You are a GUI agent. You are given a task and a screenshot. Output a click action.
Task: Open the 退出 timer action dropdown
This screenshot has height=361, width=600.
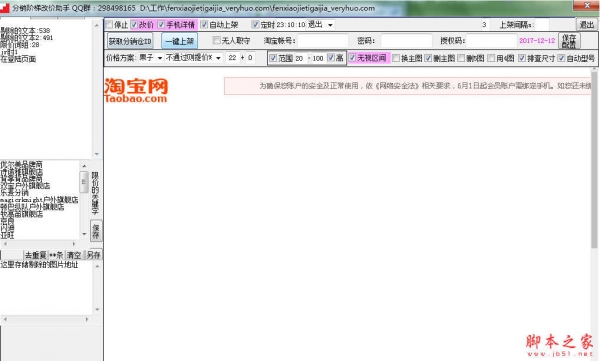(330, 25)
